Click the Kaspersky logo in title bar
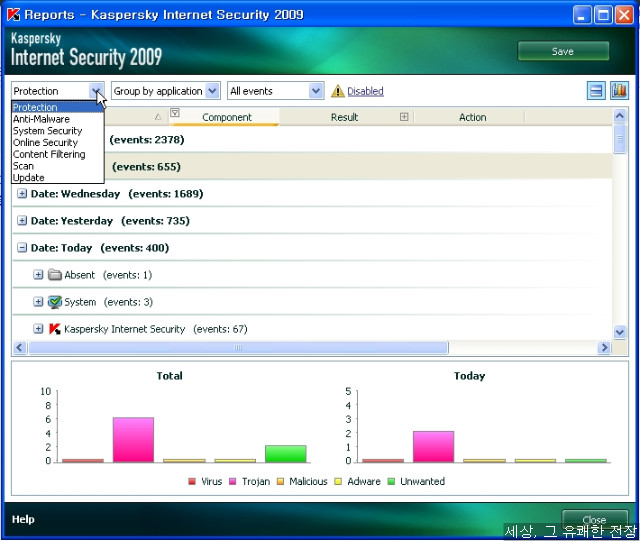This screenshot has width=640, height=541. point(13,14)
